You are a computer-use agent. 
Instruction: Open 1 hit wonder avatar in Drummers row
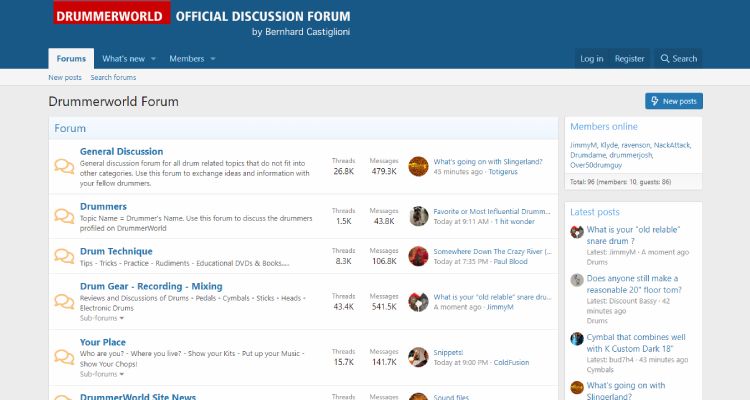click(418, 216)
